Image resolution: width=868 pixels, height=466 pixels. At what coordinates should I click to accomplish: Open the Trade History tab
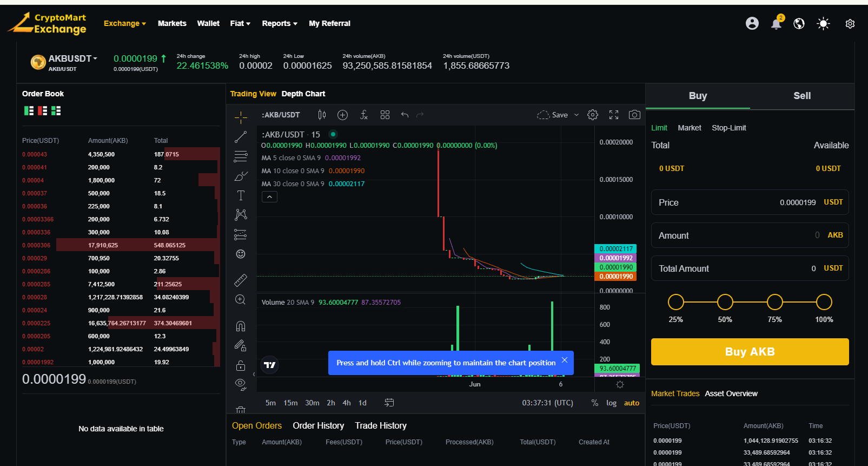[x=381, y=426]
